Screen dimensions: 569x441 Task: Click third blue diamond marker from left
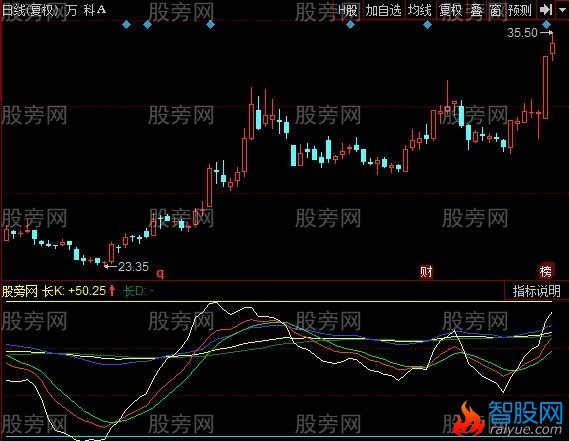(x=210, y=25)
